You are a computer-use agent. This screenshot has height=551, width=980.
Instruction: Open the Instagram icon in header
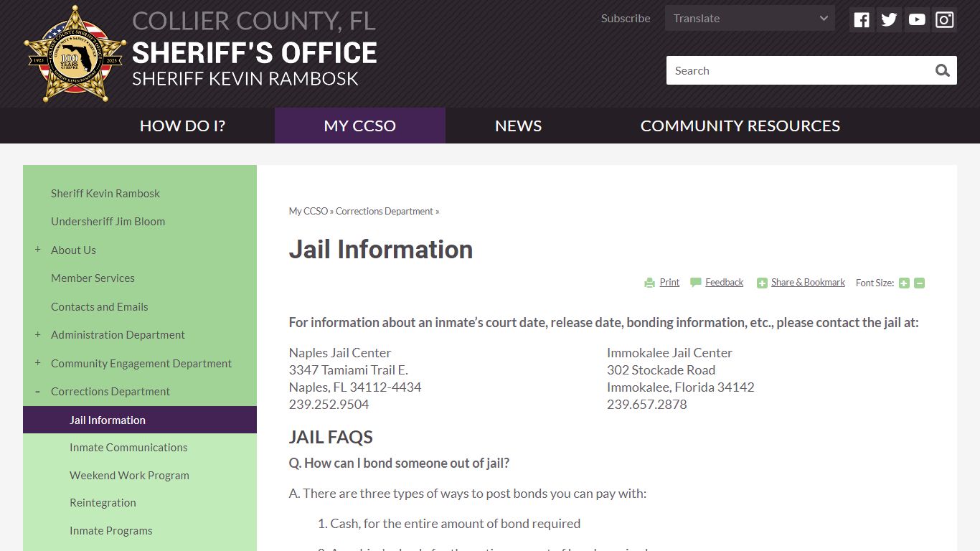coord(945,19)
